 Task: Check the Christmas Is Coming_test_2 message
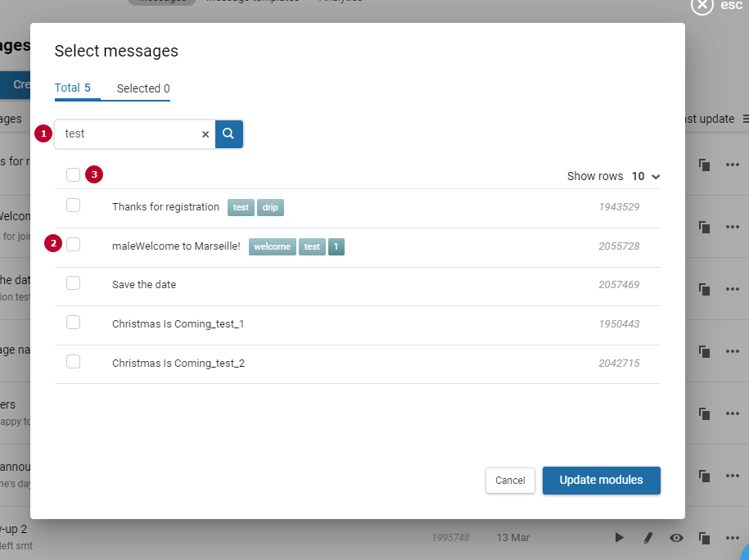73,362
